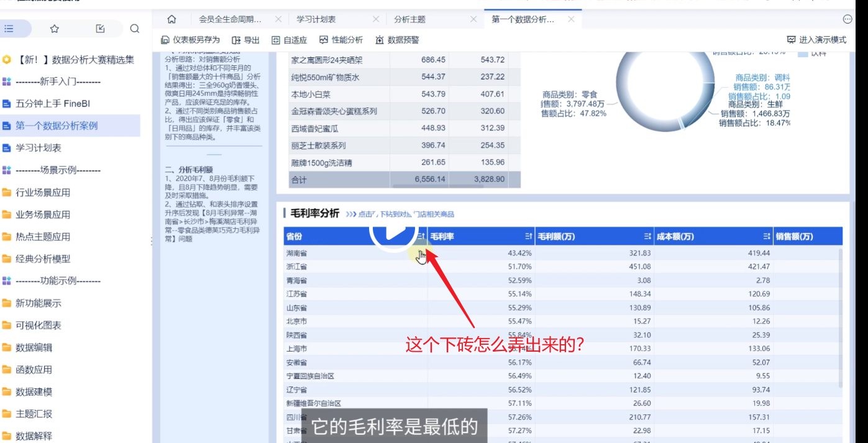The width and height of the screenshot is (868, 443).
Task: Expand the 行业场景应用 folder
Action: [x=42, y=193]
